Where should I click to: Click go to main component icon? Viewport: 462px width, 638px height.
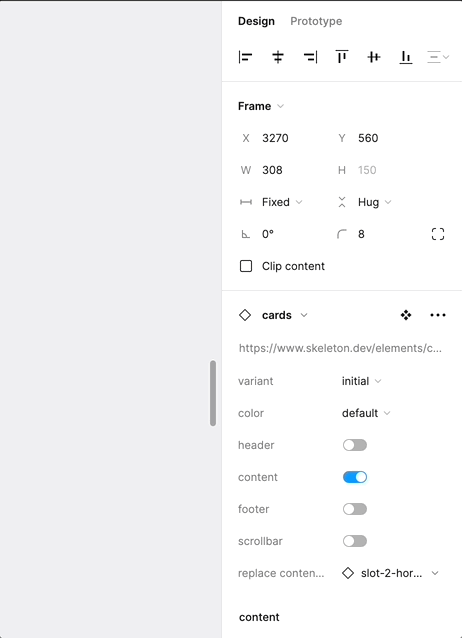pyautogui.click(x=406, y=315)
